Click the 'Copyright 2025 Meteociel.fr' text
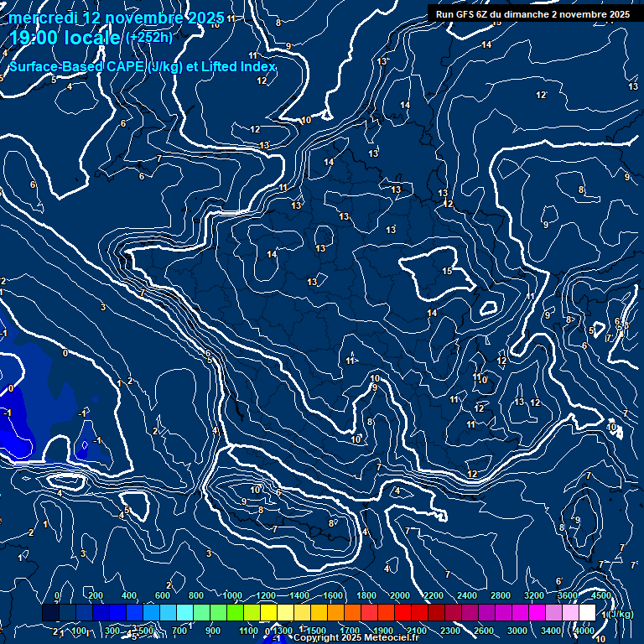This screenshot has height=644, width=644. pyautogui.click(x=356, y=637)
